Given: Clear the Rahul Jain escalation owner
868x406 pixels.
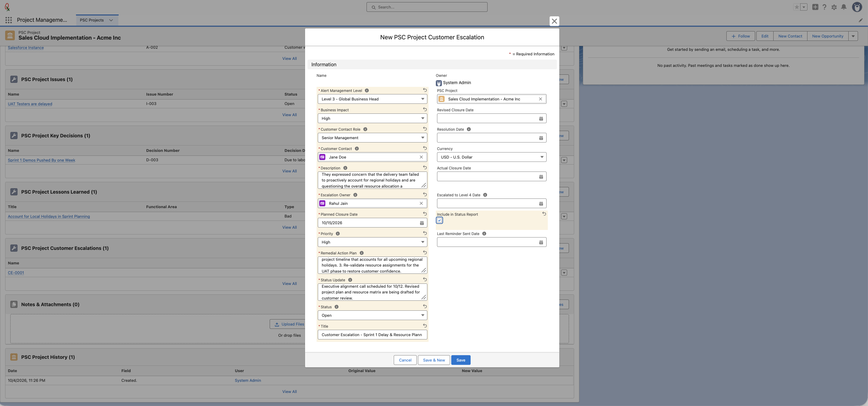Looking at the screenshot, I should click(x=421, y=204).
